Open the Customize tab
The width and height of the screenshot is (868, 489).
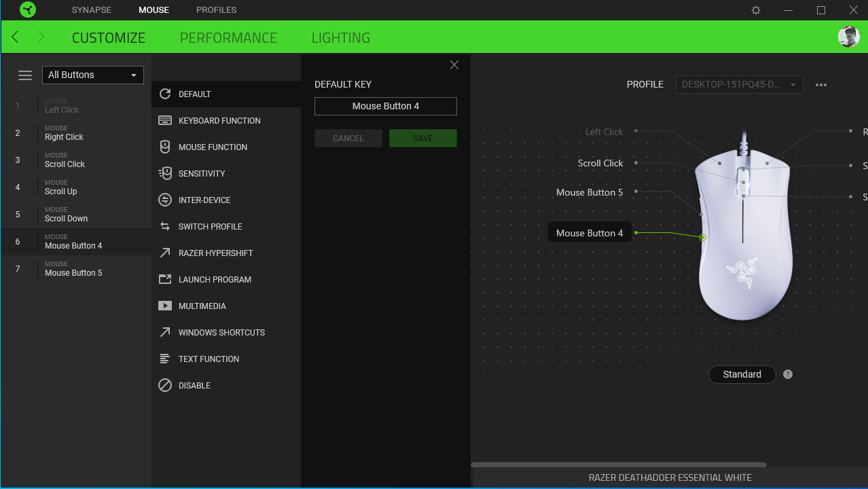point(109,38)
